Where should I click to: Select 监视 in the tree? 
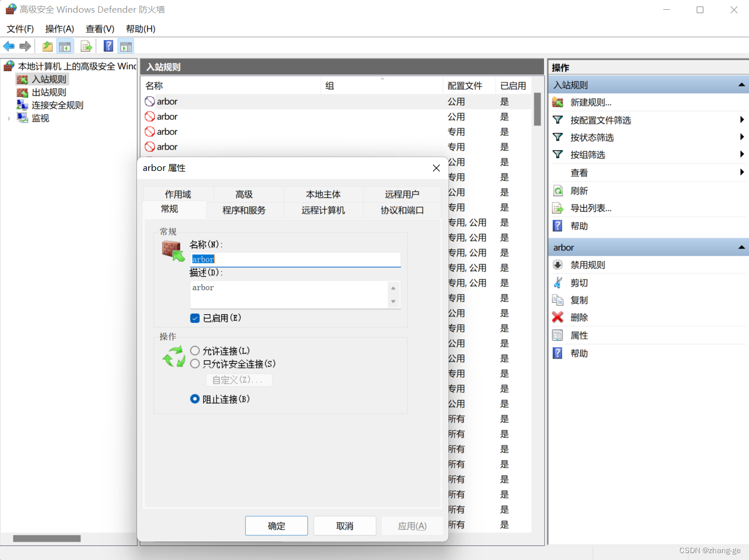tap(40, 118)
